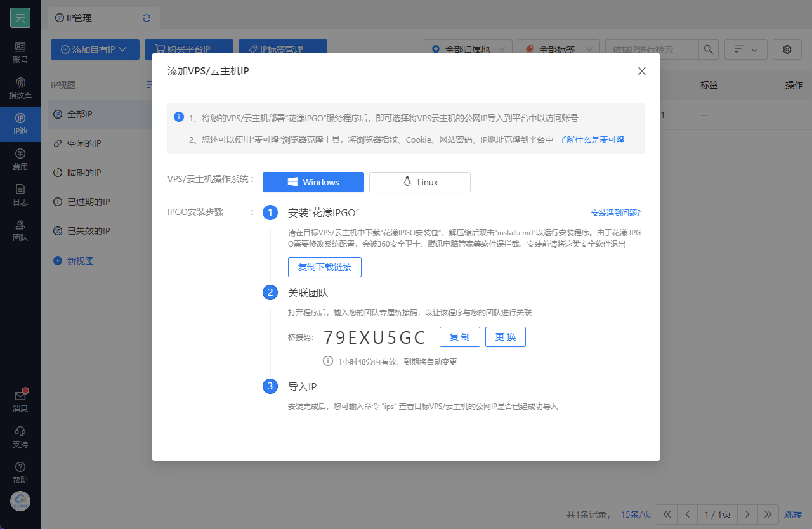
Task: Open the 全部标签 tag dropdown
Action: click(x=559, y=49)
